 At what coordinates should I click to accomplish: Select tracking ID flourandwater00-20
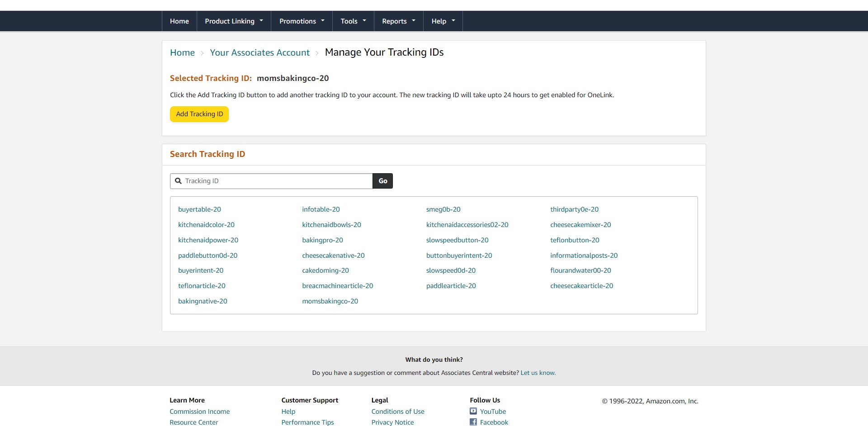click(x=580, y=270)
